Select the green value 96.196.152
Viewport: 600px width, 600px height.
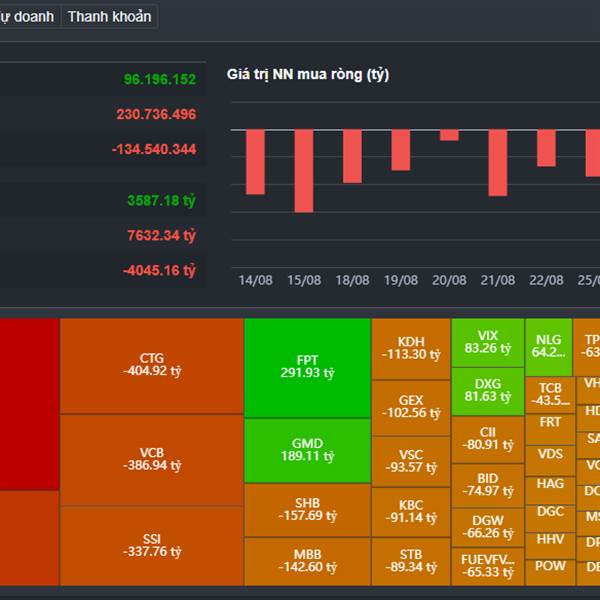tap(160, 79)
